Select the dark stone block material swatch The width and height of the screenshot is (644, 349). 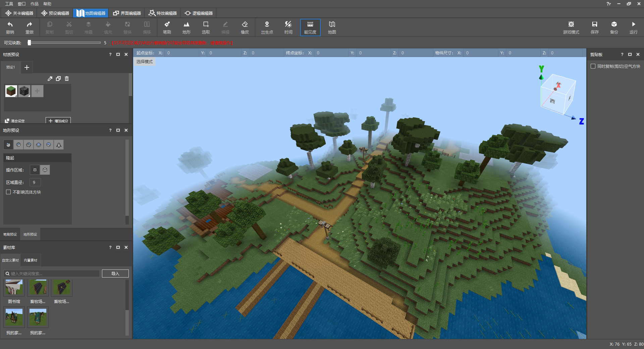(24, 91)
